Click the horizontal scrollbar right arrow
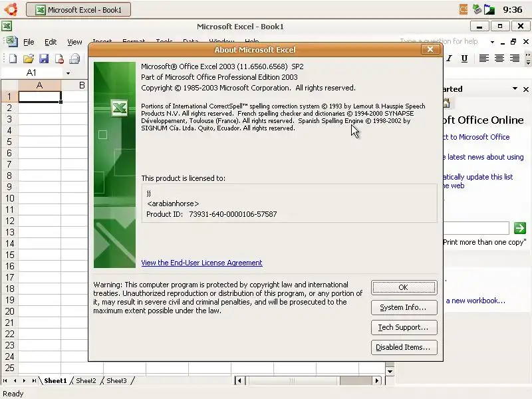The image size is (532, 399). (x=377, y=380)
